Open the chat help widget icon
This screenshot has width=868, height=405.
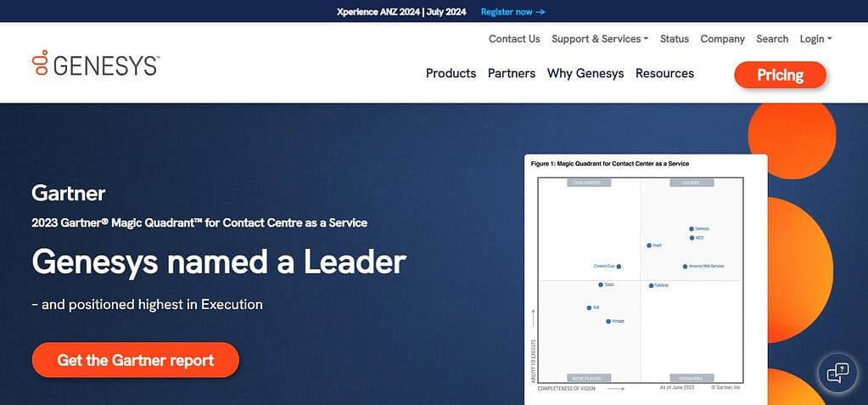[837, 372]
